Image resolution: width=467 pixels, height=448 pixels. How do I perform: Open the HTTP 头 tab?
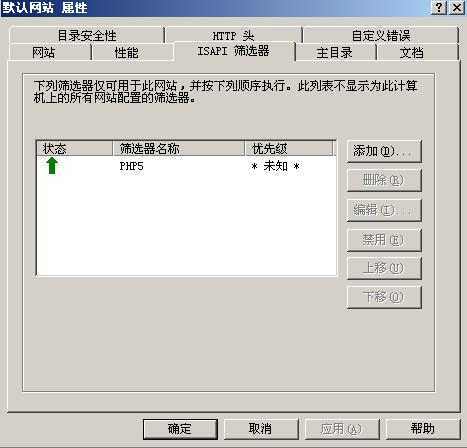234,35
